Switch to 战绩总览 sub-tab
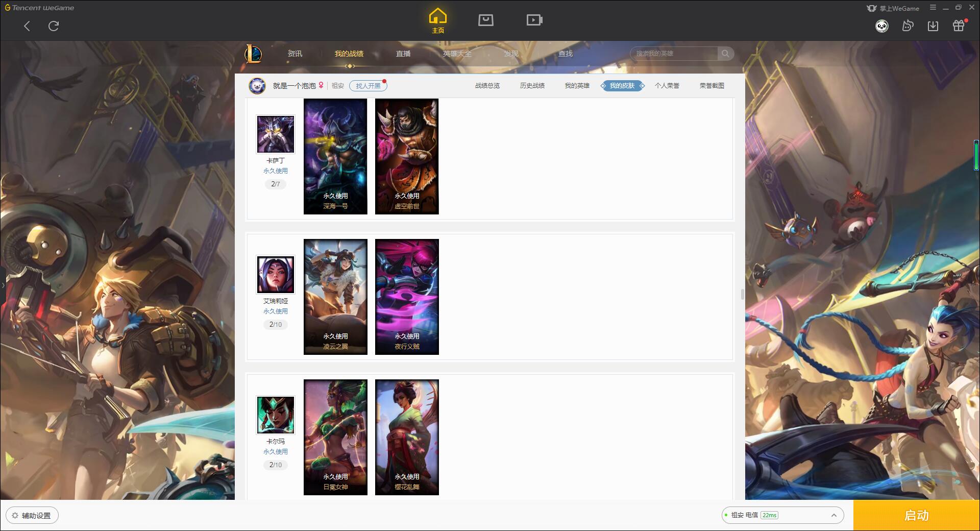980x531 pixels. point(487,86)
